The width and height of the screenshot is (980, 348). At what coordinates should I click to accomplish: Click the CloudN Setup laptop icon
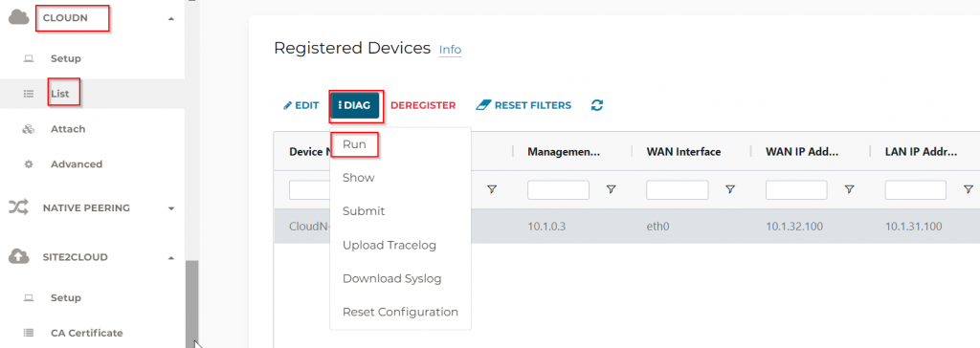point(28,58)
